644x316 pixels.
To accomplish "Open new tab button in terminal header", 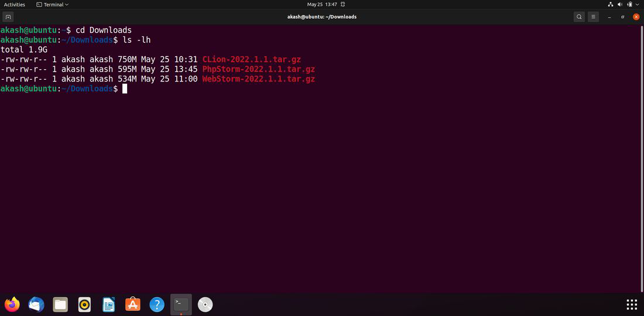I will 8,17.
